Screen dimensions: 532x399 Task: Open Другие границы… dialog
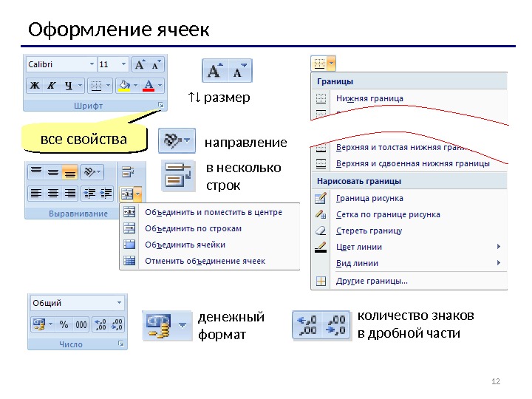(x=409, y=281)
